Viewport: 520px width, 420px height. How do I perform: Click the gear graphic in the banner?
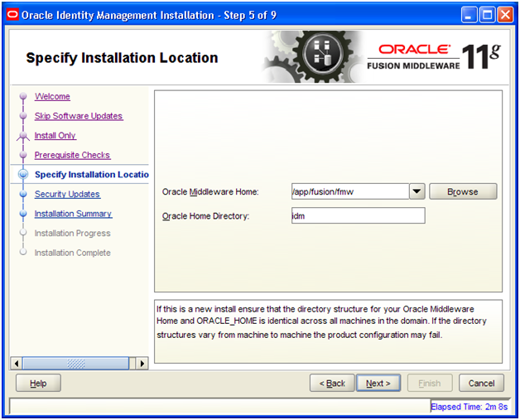313,56
